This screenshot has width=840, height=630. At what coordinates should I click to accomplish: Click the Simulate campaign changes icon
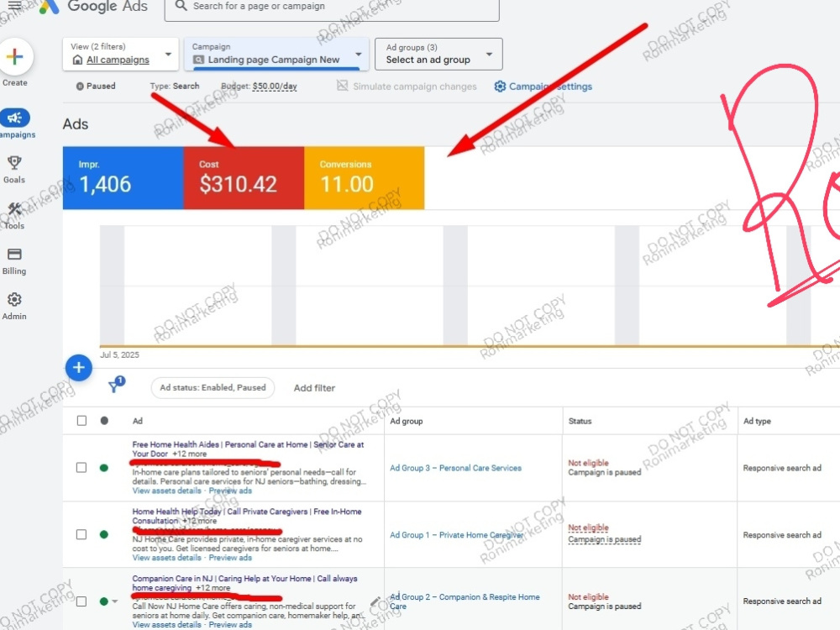[x=343, y=86]
